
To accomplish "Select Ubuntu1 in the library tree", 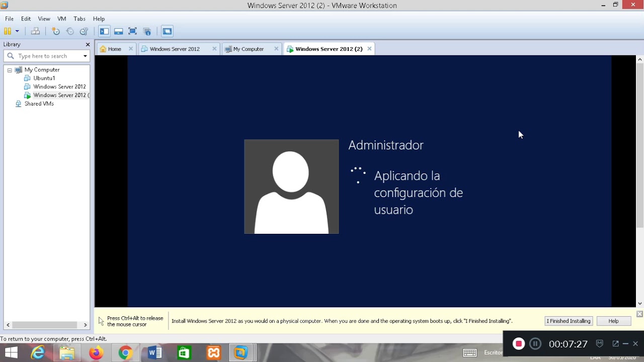I will click(44, 78).
